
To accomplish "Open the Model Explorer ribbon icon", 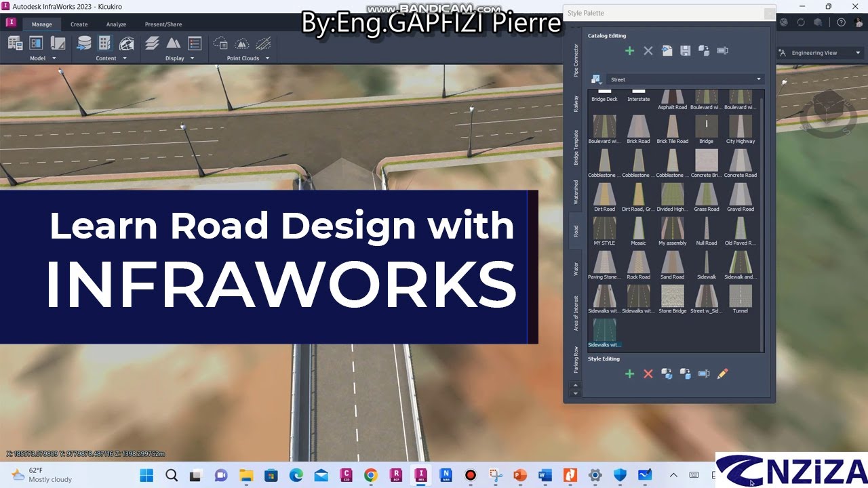I will (x=15, y=43).
